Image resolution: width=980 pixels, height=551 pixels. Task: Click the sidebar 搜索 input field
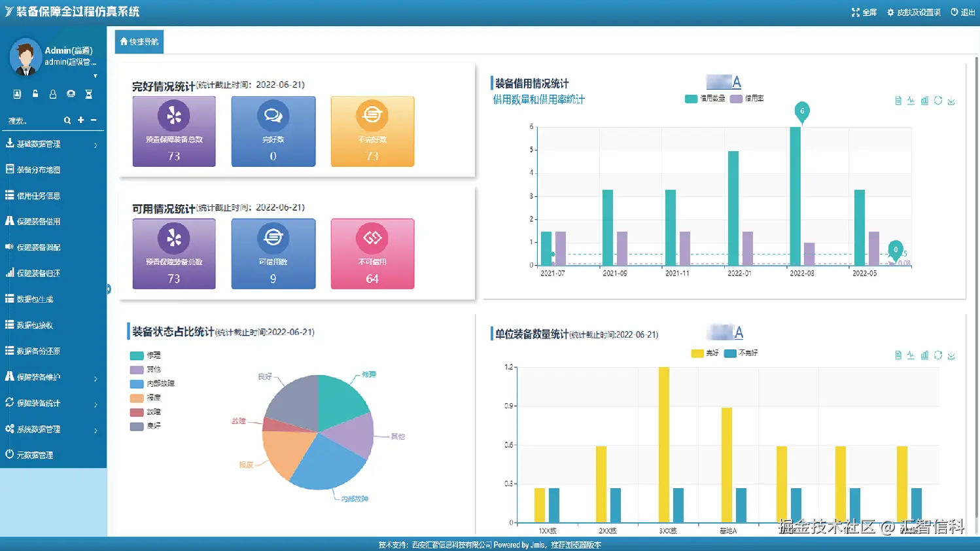pyautogui.click(x=33, y=121)
